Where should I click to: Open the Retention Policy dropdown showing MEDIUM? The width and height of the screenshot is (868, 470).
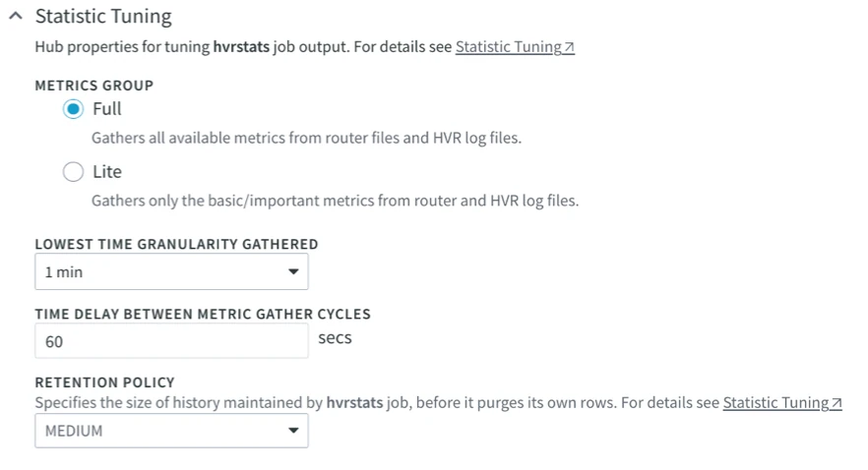click(x=171, y=431)
